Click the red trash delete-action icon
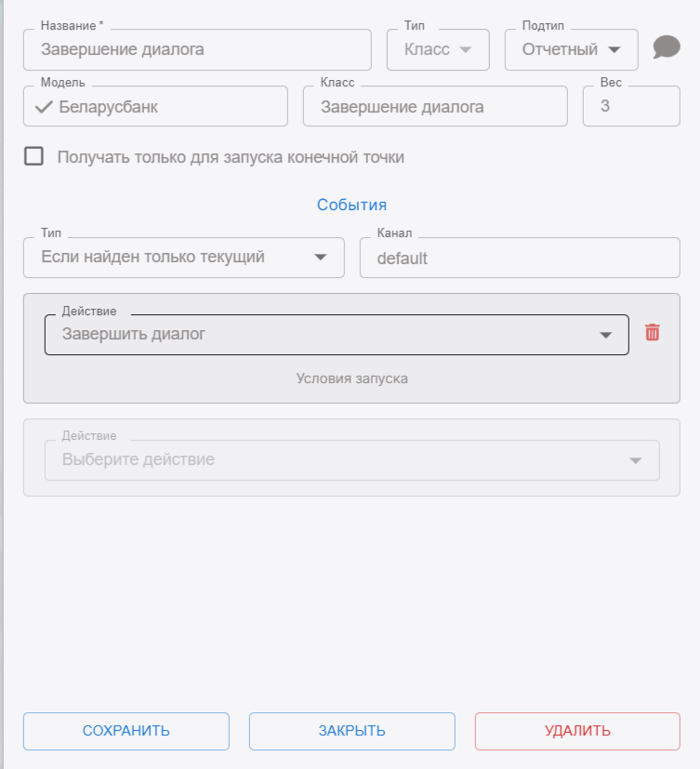The width and height of the screenshot is (700, 769). pos(653,332)
